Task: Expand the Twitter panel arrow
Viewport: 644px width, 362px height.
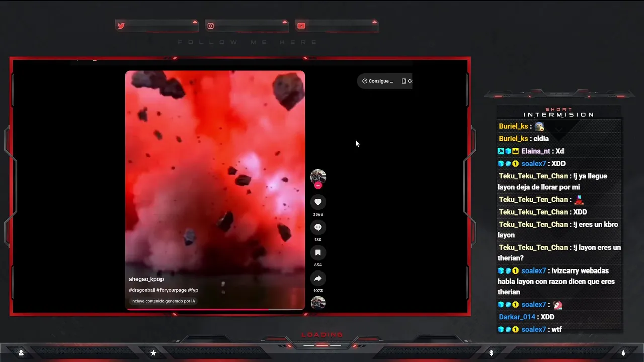Action: coord(195,22)
